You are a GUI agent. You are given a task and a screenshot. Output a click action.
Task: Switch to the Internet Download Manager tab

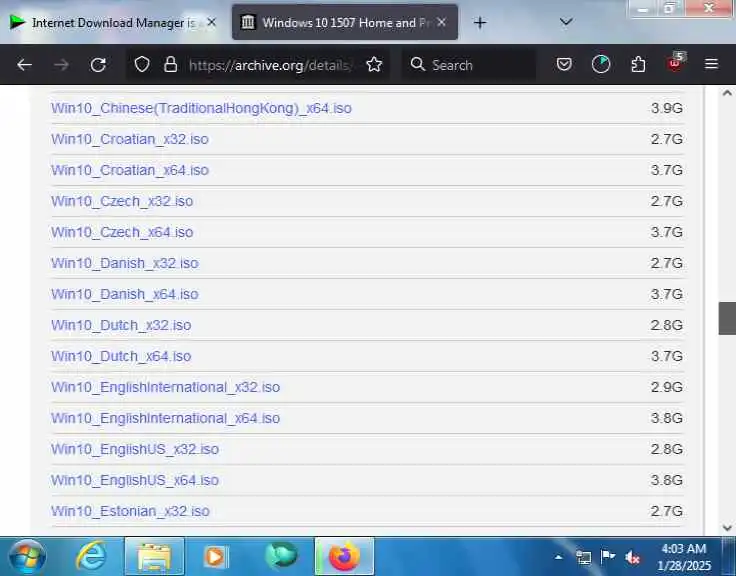coord(112,23)
